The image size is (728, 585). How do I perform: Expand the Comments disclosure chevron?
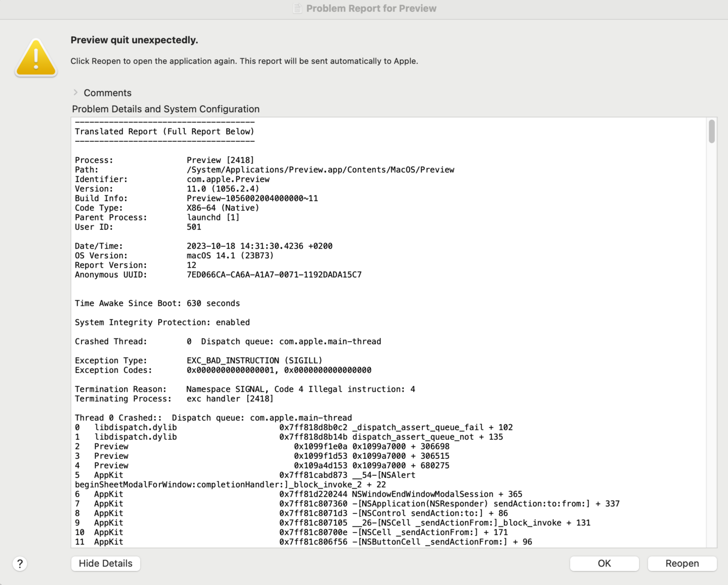(x=75, y=93)
